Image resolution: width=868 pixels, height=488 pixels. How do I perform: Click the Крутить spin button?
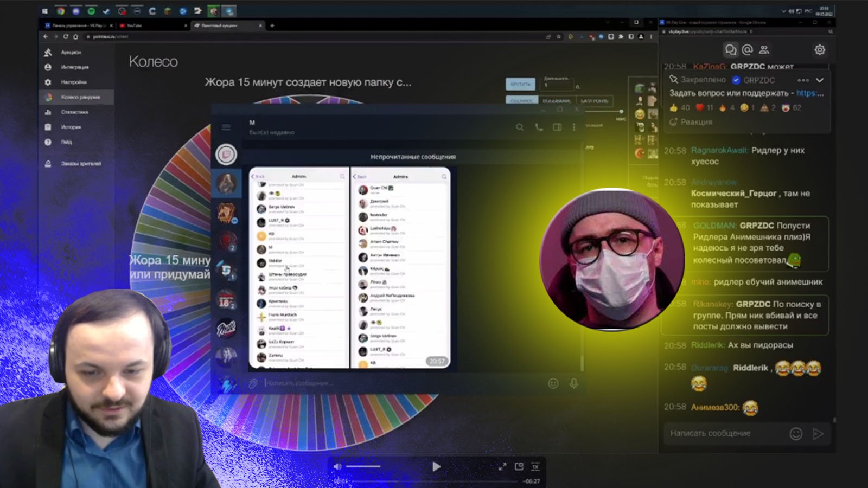point(520,84)
